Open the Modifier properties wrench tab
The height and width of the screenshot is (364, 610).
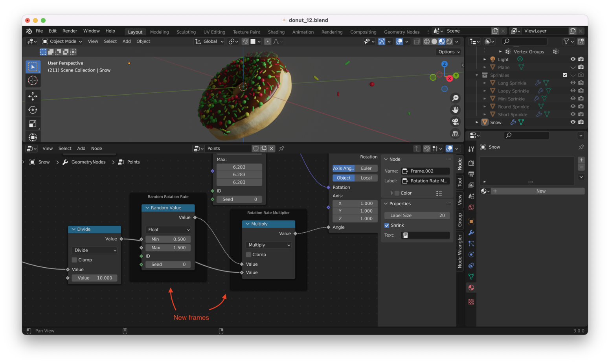tap(471, 233)
